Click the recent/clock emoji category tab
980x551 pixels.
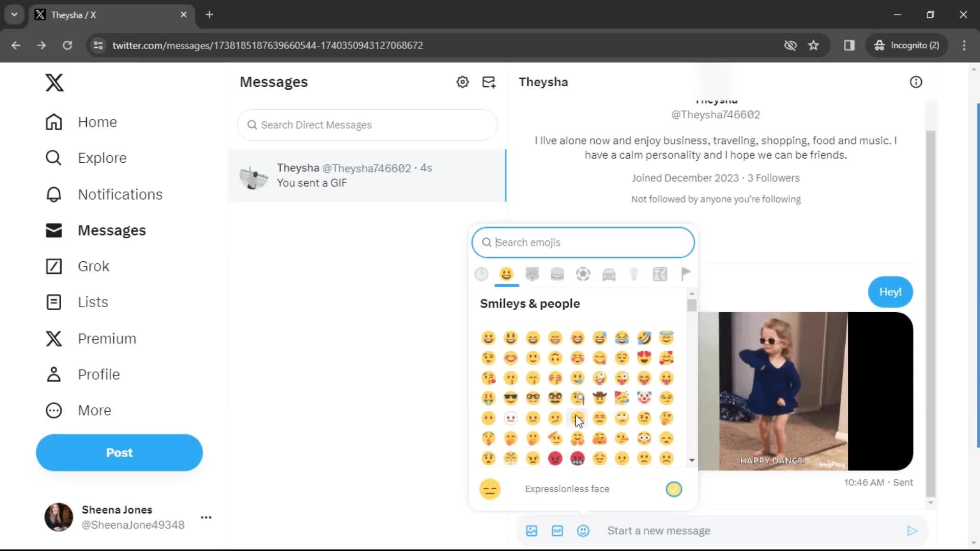[481, 274]
